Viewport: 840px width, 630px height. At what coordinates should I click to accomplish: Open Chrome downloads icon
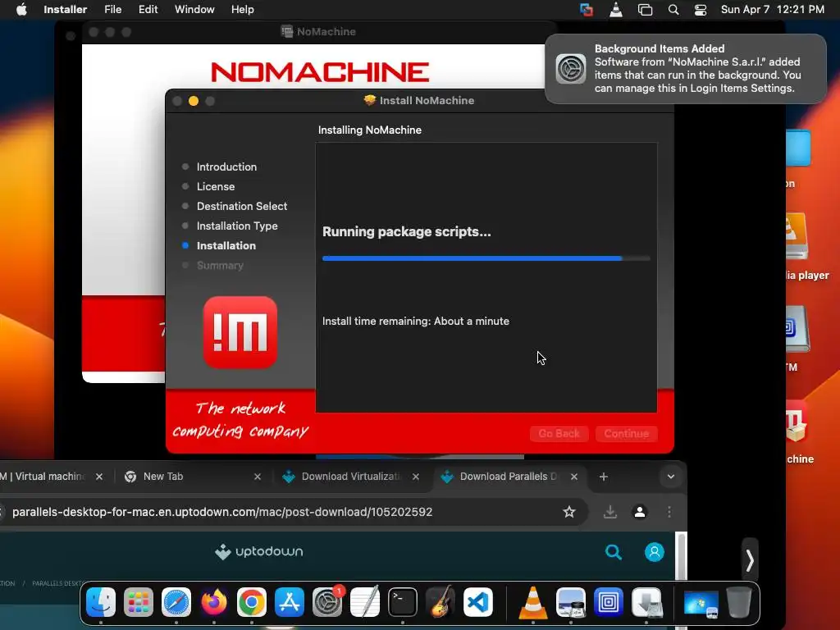[609, 512]
